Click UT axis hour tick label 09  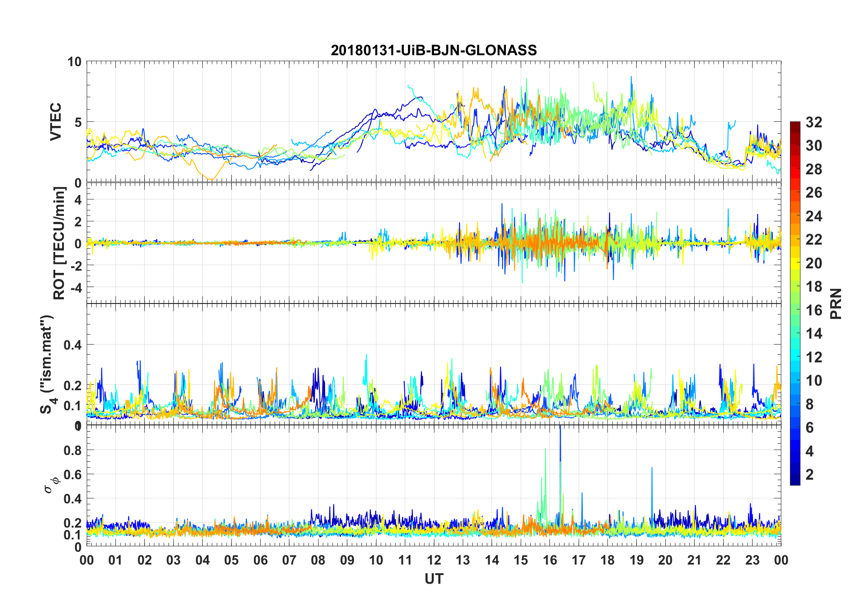(x=347, y=560)
